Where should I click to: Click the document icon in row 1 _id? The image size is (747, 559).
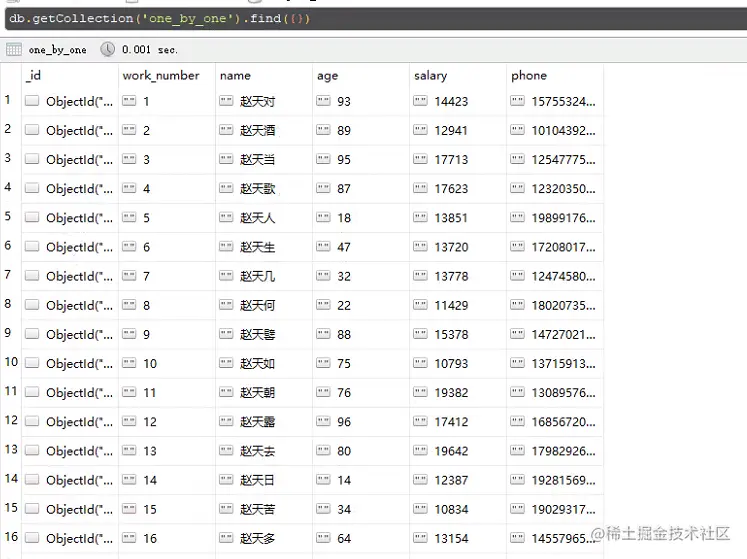click(32, 101)
